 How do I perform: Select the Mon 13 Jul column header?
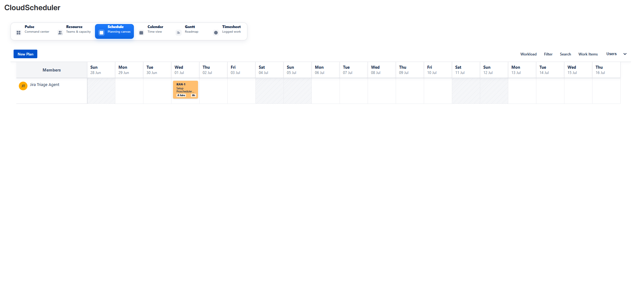[522, 70]
